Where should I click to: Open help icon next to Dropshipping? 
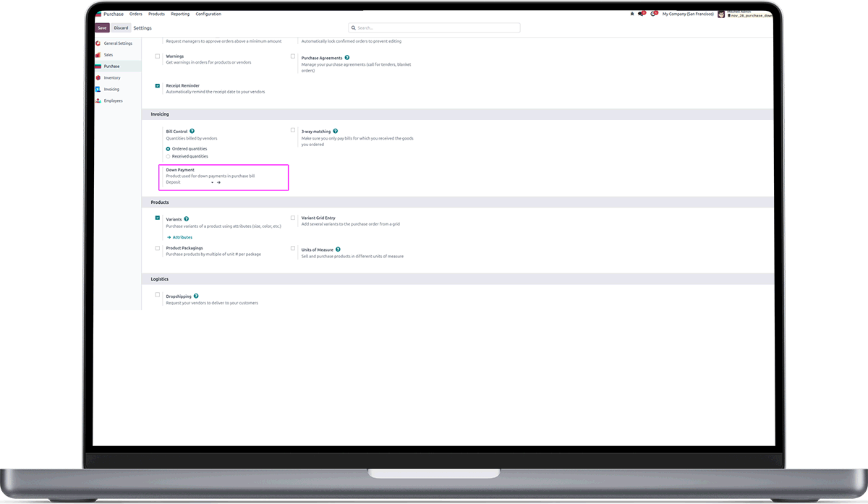pyautogui.click(x=196, y=296)
